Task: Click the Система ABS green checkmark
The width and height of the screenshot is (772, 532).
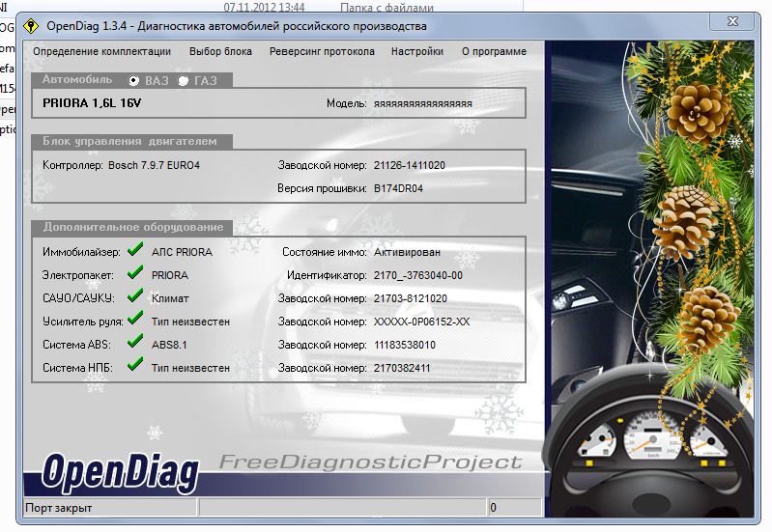Action: [x=135, y=342]
